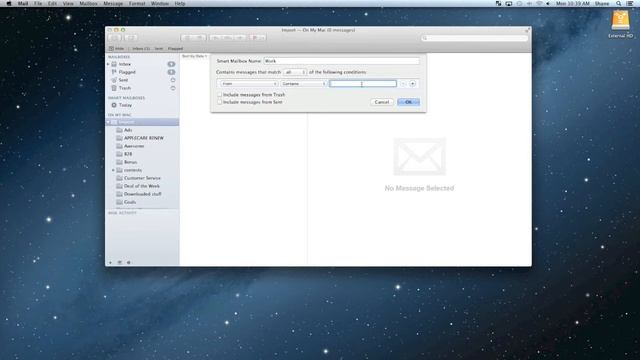This screenshot has height=360, width=640.
Task: Select the APPLECARE RENEW folder
Action: click(144, 138)
